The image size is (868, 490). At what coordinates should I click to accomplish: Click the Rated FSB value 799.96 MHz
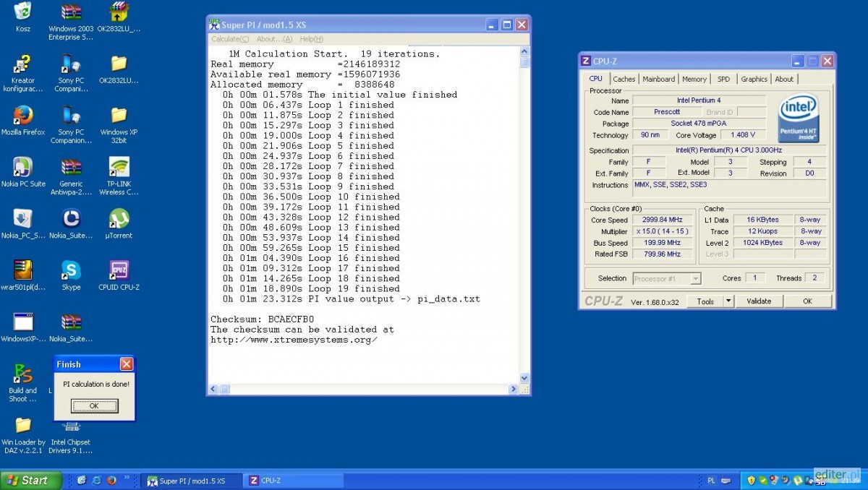(661, 254)
